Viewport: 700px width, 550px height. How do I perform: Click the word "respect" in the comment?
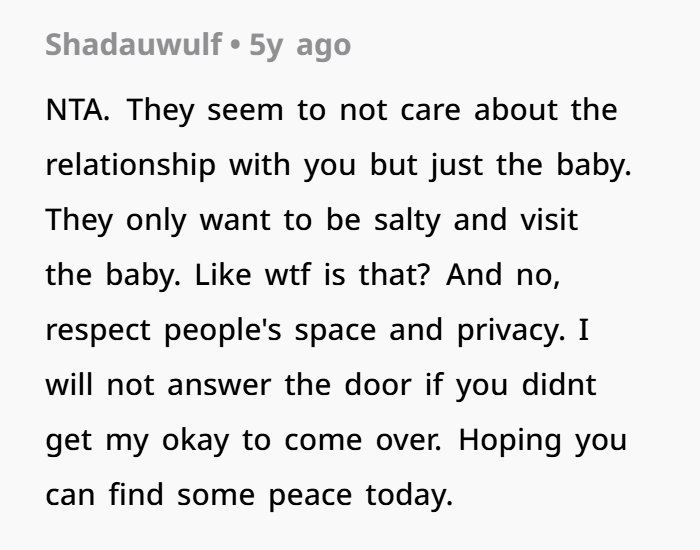[96, 330]
